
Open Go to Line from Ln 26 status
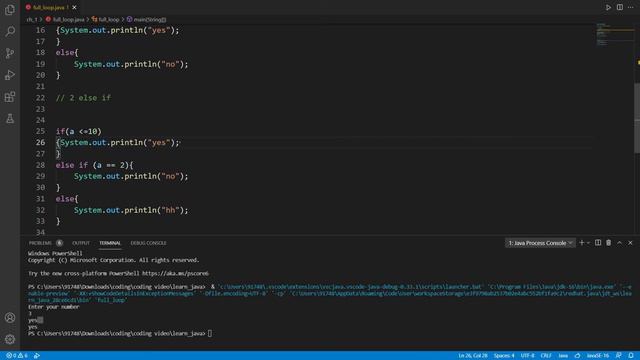(473, 356)
